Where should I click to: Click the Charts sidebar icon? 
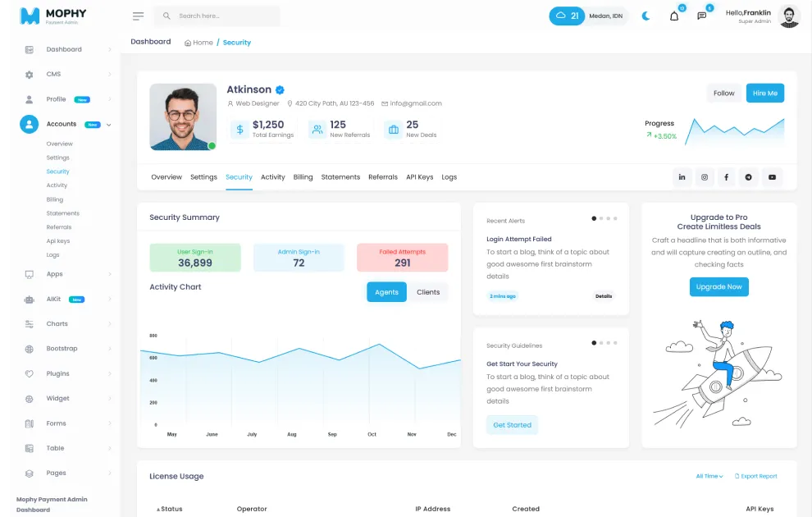29,324
